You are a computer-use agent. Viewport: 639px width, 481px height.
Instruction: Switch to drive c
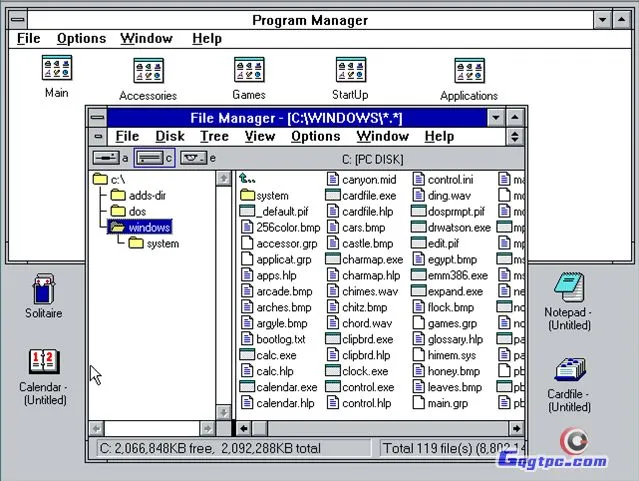point(150,158)
